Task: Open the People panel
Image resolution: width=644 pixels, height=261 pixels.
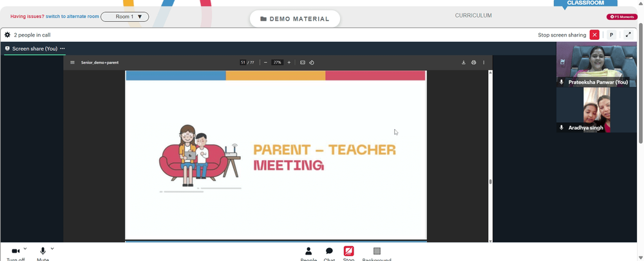Action: pos(308,253)
